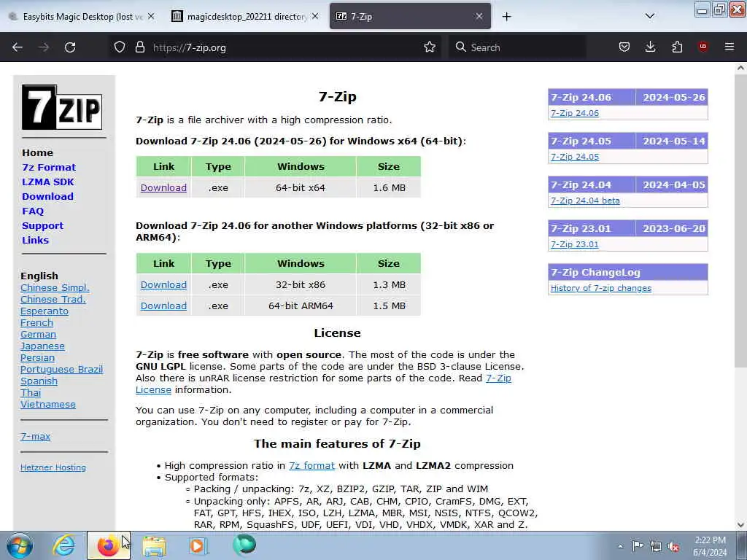The image size is (747, 560).
Task: Open tracking protection shield icon
Action: pyautogui.click(x=120, y=47)
